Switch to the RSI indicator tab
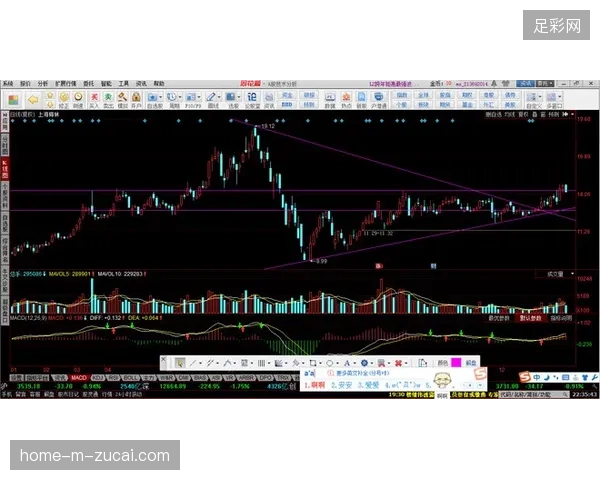600x480 pixels. [114, 378]
